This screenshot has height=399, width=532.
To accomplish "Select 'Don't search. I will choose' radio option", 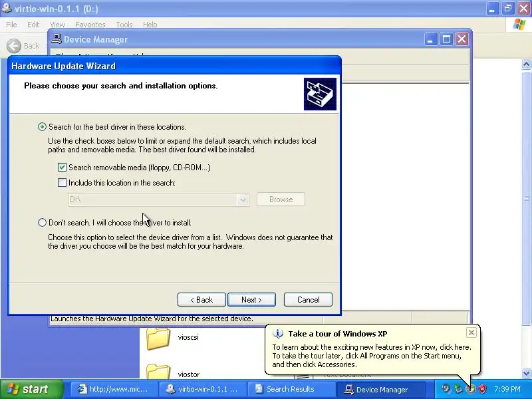I will (x=42, y=223).
